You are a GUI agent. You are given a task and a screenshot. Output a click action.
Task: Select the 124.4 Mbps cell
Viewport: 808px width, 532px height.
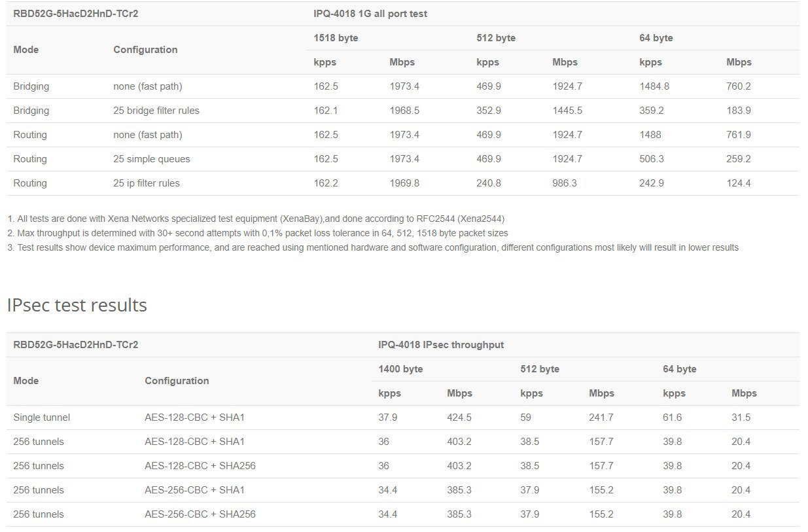739,183
